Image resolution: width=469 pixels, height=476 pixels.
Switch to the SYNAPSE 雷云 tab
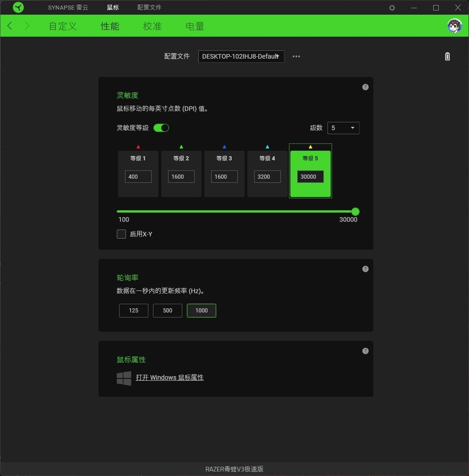tap(68, 7)
